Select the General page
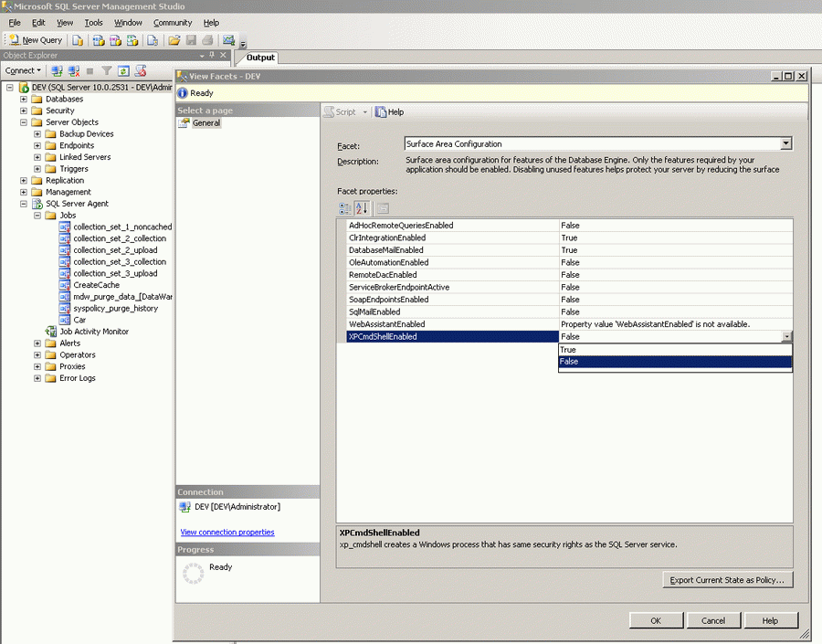The height and width of the screenshot is (644, 822). (x=206, y=122)
